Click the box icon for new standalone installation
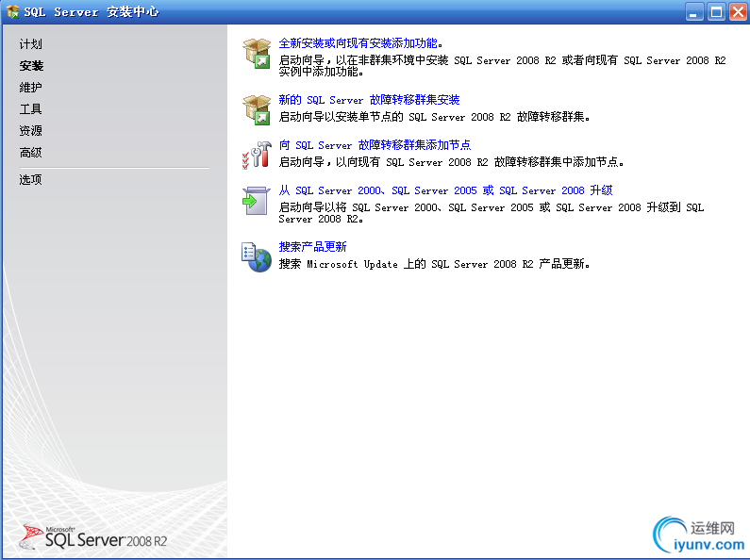The width and height of the screenshot is (750, 560). (258, 53)
